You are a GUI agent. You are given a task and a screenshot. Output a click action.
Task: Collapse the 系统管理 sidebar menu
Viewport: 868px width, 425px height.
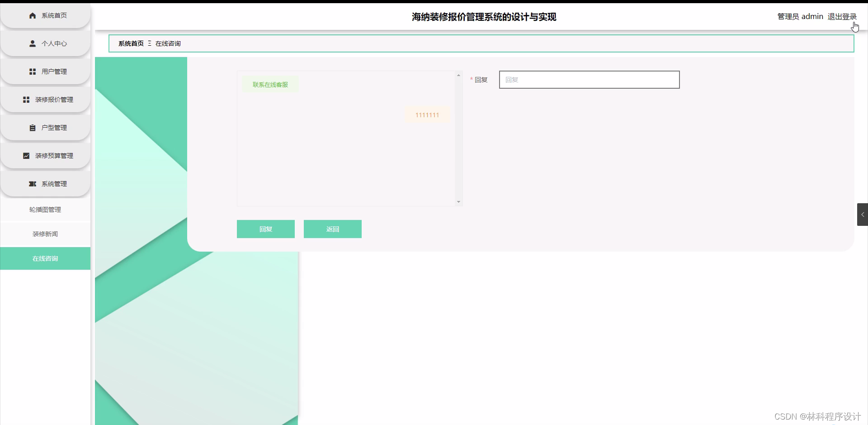point(45,184)
